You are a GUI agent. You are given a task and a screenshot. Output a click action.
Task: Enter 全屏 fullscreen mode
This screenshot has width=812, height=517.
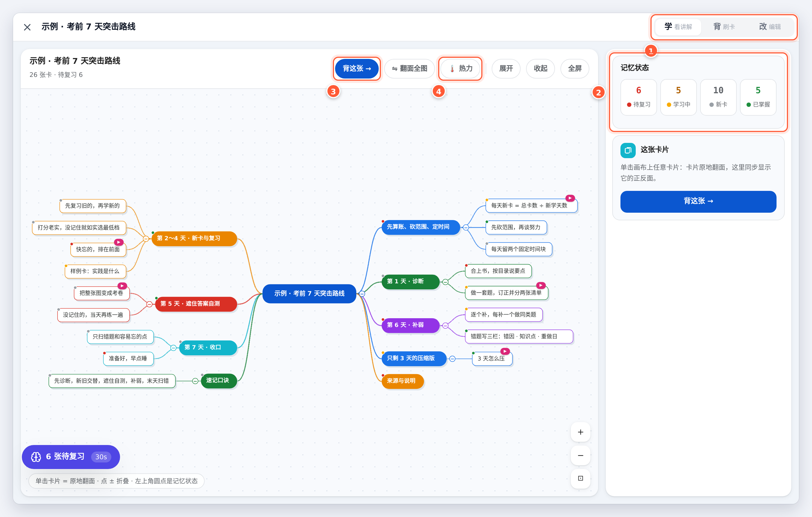tap(575, 68)
